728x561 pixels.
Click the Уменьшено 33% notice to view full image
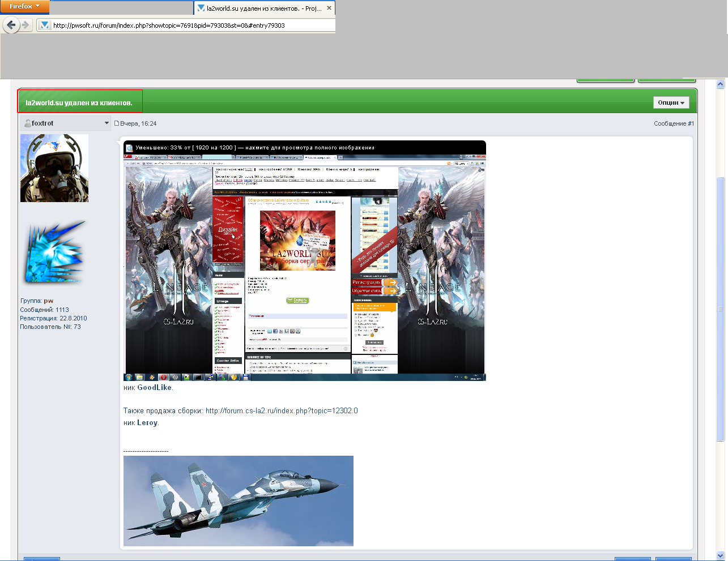255,148
